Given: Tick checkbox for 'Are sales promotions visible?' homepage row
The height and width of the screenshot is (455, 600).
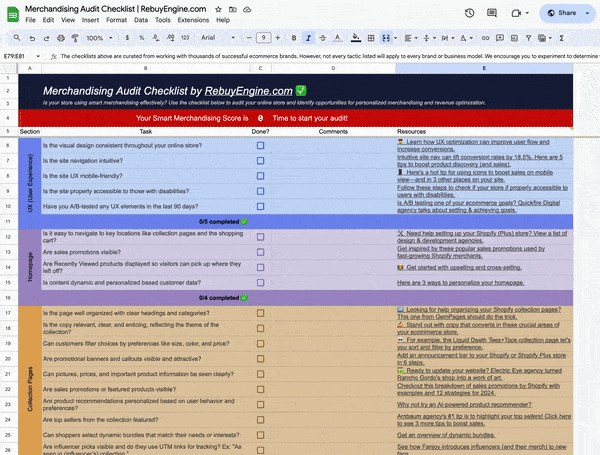Looking at the screenshot, I should click(260, 252).
